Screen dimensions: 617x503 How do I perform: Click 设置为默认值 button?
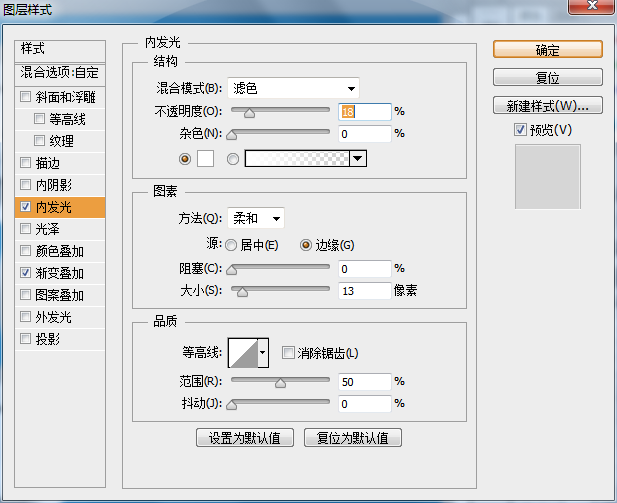coord(245,438)
